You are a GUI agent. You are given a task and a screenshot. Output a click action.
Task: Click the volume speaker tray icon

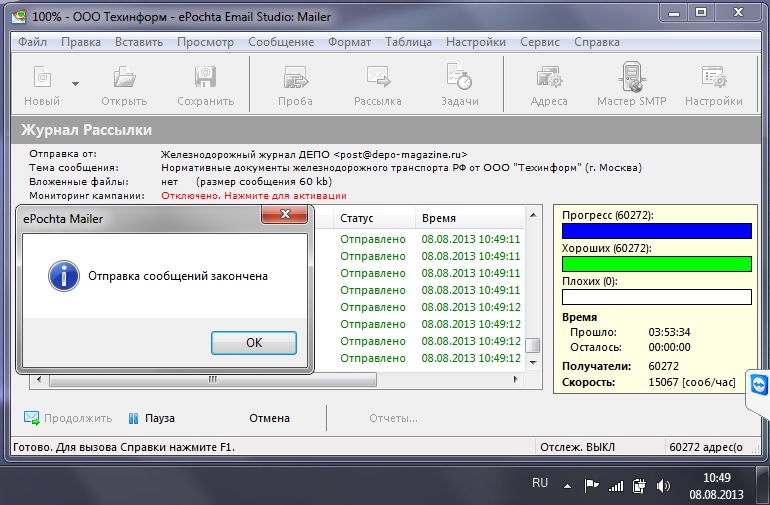(x=663, y=486)
